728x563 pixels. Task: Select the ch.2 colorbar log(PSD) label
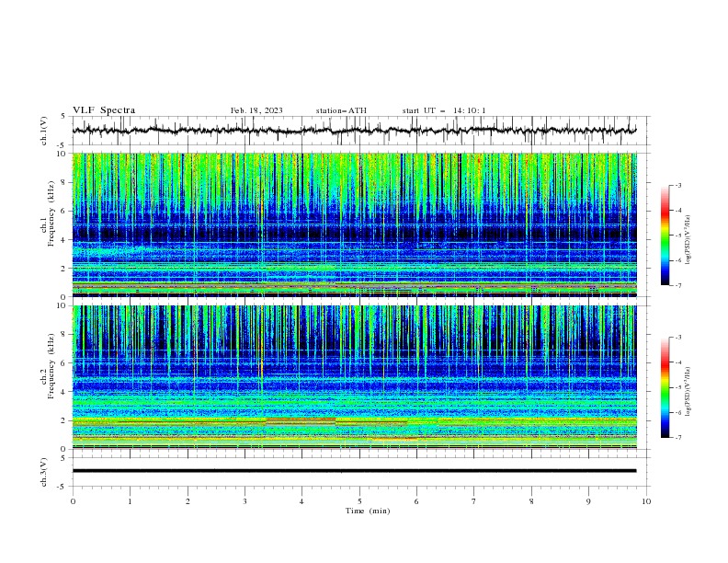(688, 392)
